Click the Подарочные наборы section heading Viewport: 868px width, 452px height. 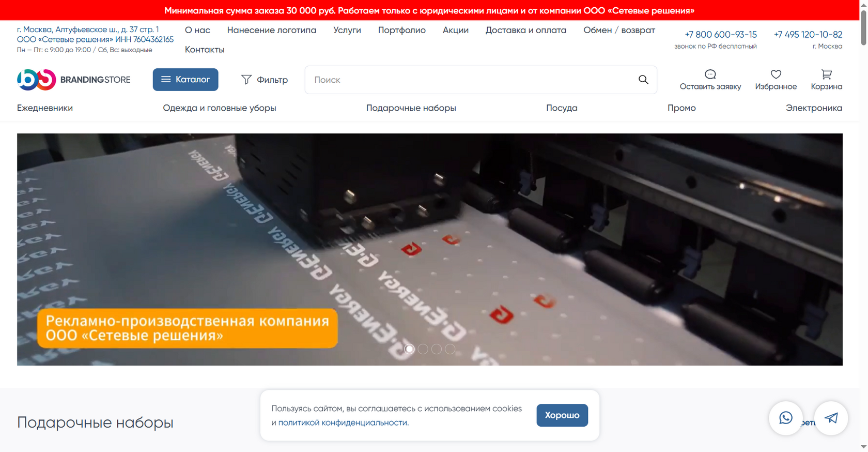point(95,423)
